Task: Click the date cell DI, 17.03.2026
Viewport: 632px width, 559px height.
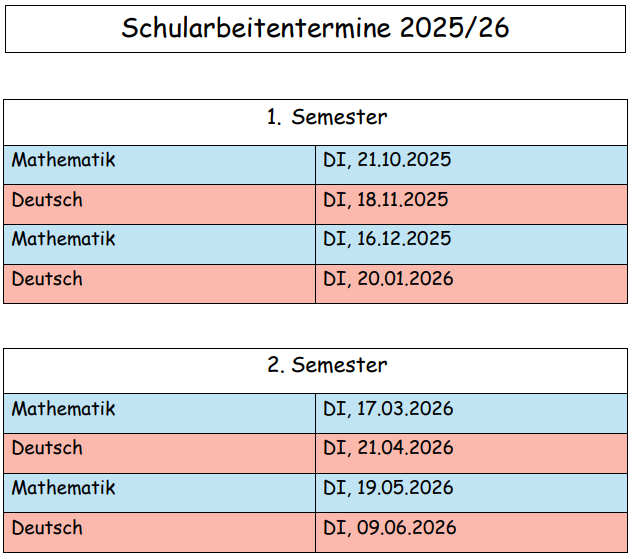Action: pos(388,409)
